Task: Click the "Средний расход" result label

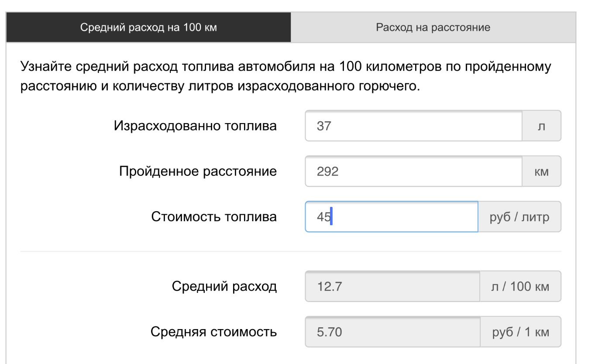Action: (x=224, y=287)
